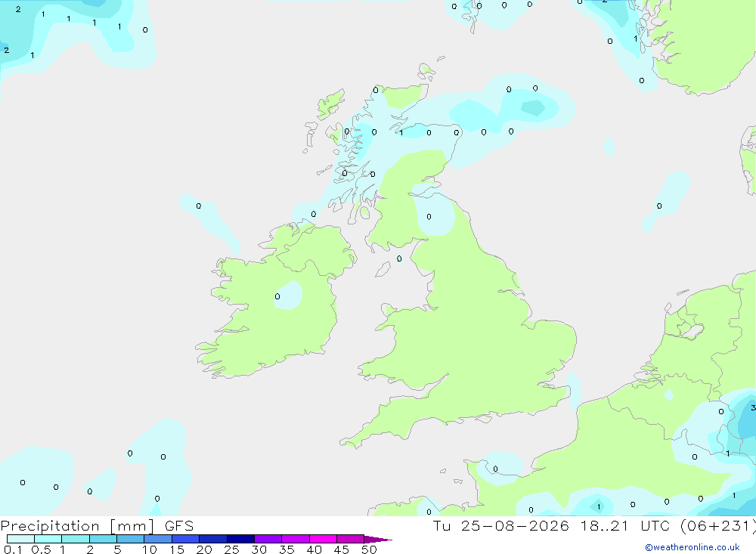Click the legend label '40'
Image resolution: width=756 pixels, height=554 pixels.
314,549
